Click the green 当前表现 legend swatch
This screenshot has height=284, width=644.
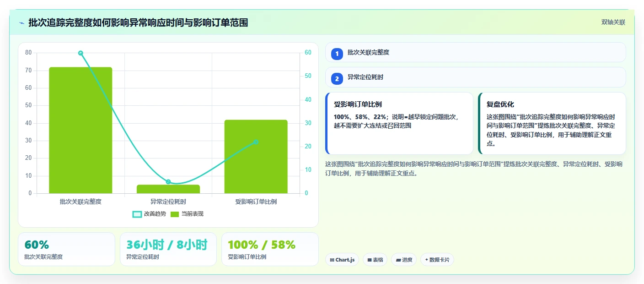click(x=175, y=214)
